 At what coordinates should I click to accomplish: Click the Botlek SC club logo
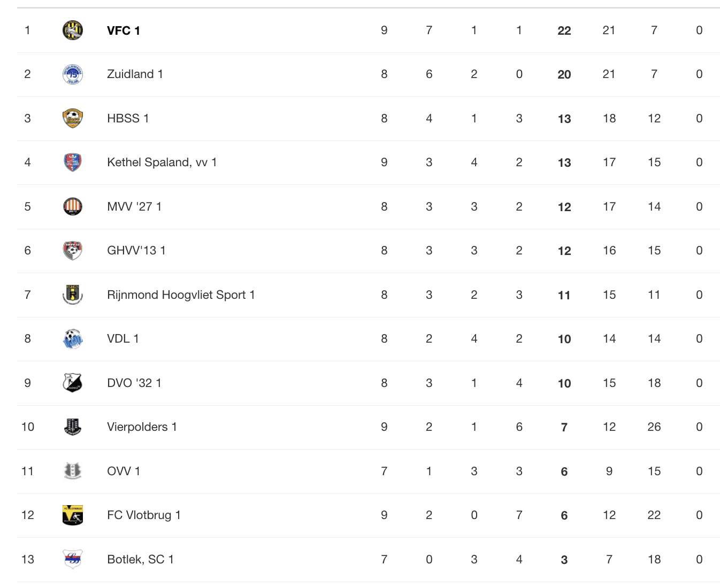point(73,559)
